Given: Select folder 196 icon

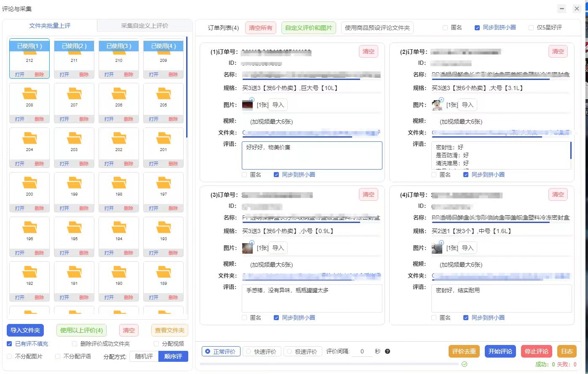Looking at the screenshot, I should click(x=29, y=227).
